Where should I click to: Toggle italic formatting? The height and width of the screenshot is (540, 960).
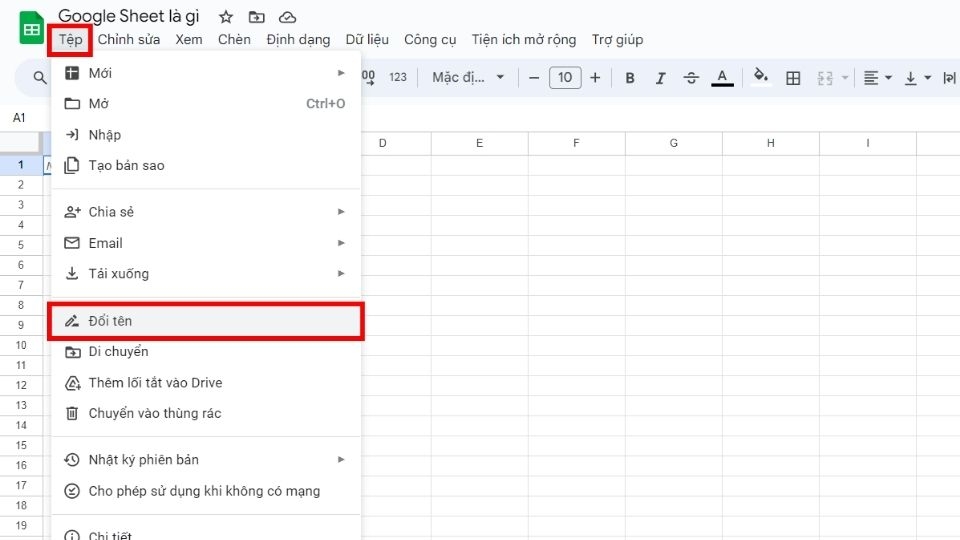(660, 78)
